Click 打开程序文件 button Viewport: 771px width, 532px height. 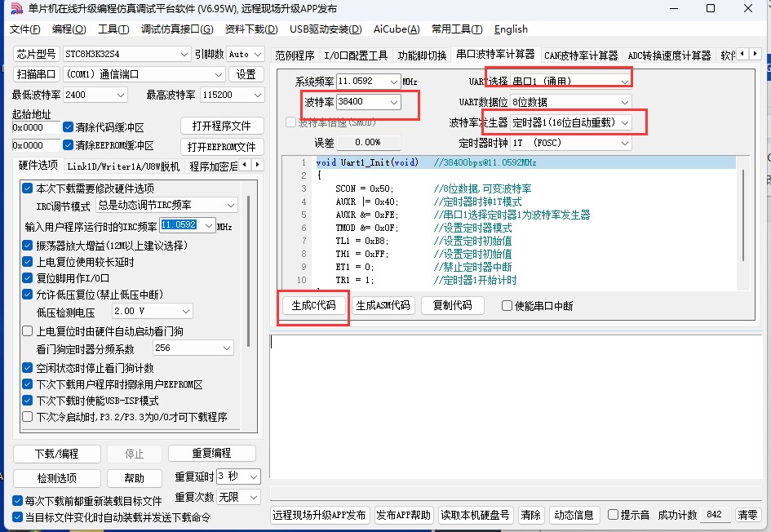click(222, 126)
